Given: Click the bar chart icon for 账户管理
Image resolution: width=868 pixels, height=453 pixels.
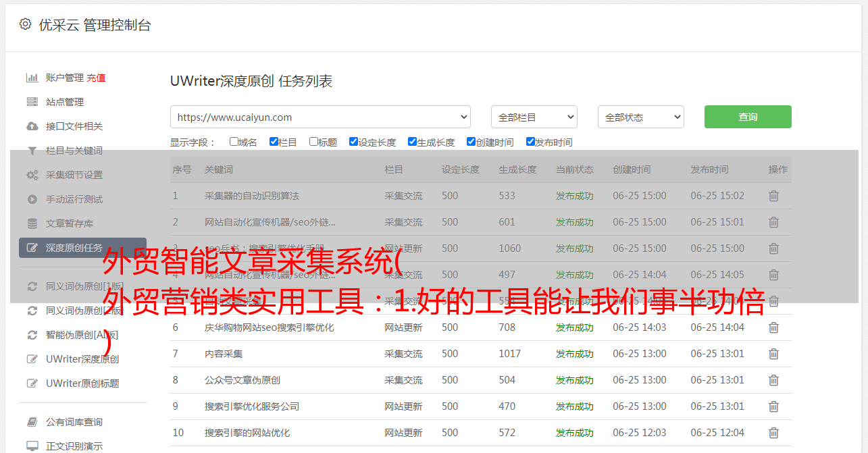Looking at the screenshot, I should click(x=32, y=78).
